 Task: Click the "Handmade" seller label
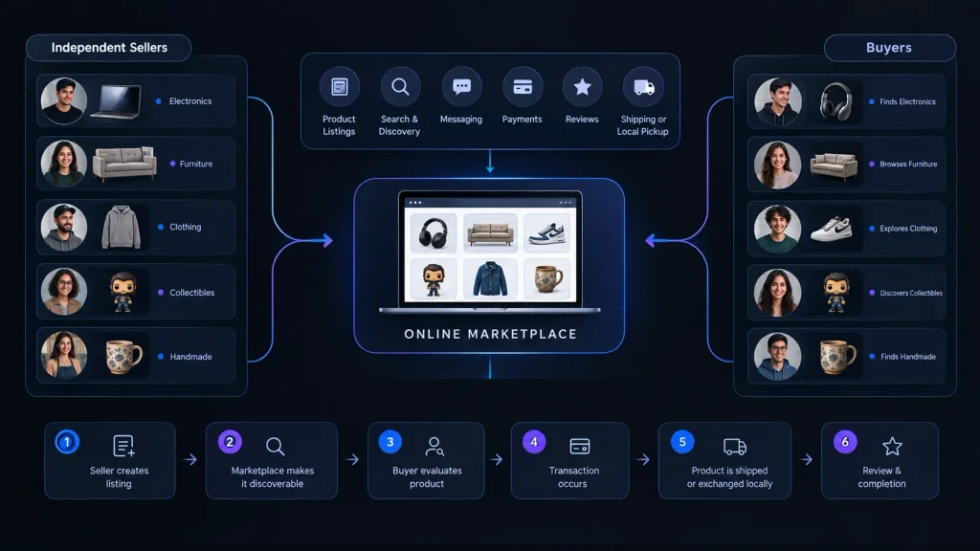[190, 357]
